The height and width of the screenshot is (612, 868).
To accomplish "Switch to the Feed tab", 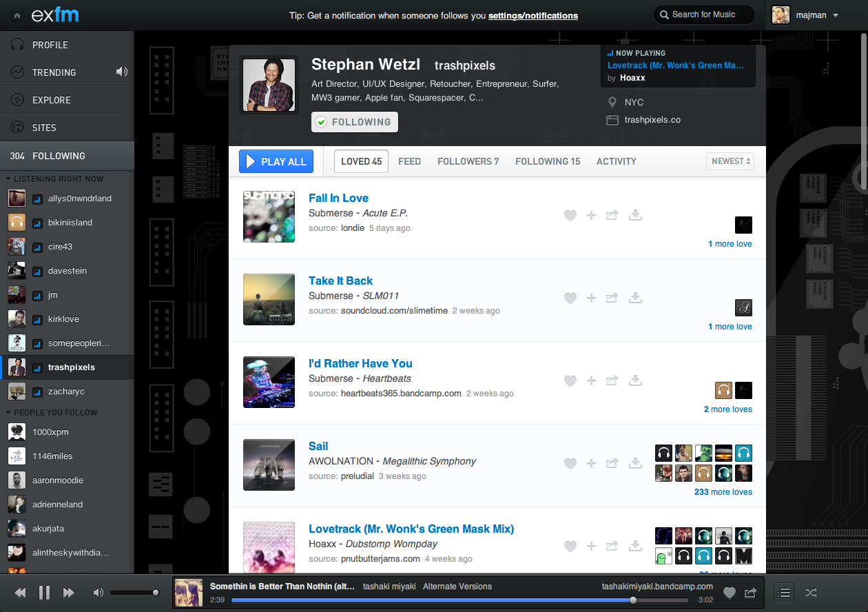I will pos(409,161).
